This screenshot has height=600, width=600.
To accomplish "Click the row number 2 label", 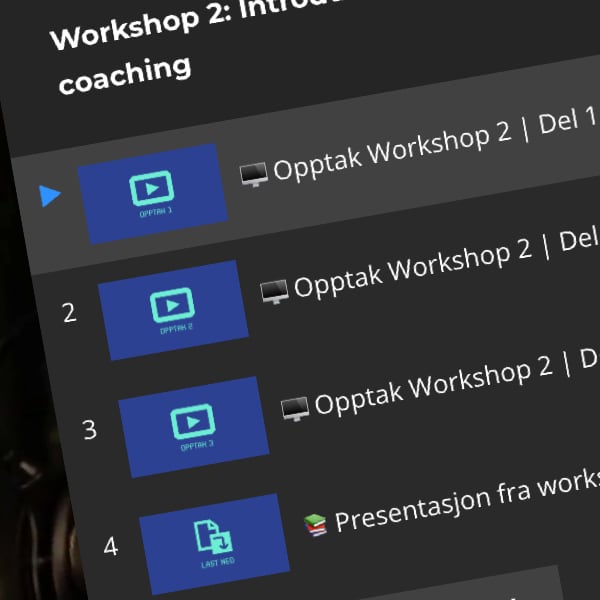I will tap(69, 313).
